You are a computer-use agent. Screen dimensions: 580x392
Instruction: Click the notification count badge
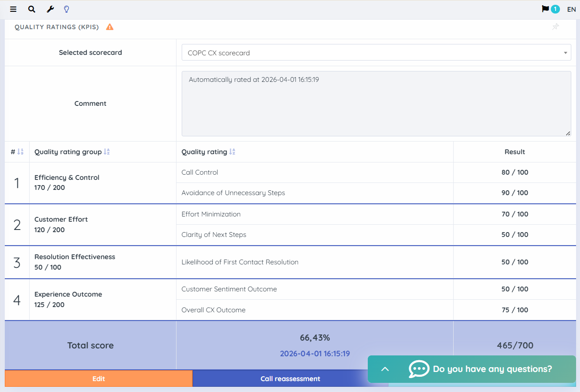pos(555,9)
